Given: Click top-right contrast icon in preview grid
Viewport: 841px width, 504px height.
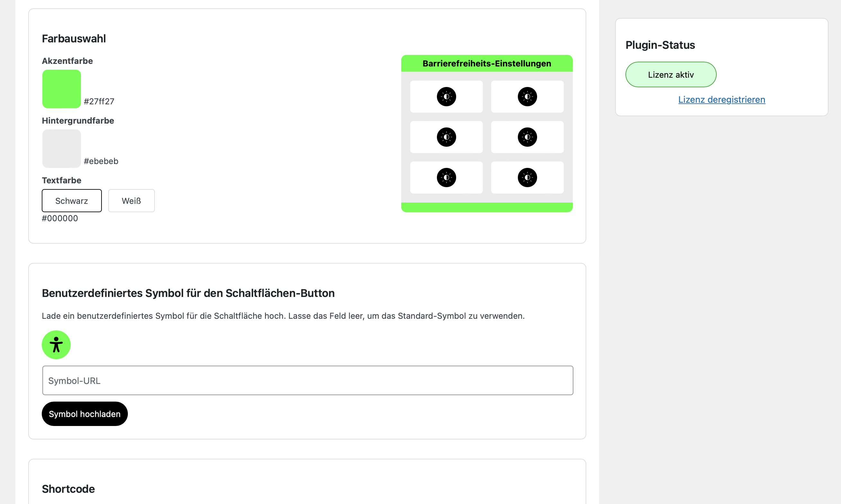Looking at the screenshot, I should pos(527,97).
